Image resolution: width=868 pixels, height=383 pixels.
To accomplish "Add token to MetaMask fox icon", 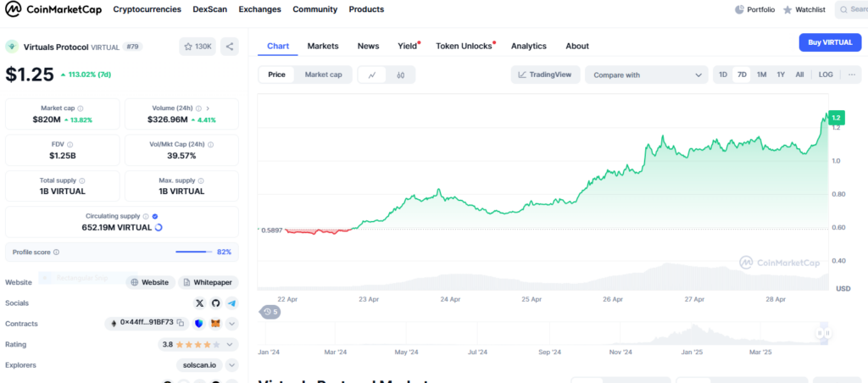I will [x=216, y=323].
